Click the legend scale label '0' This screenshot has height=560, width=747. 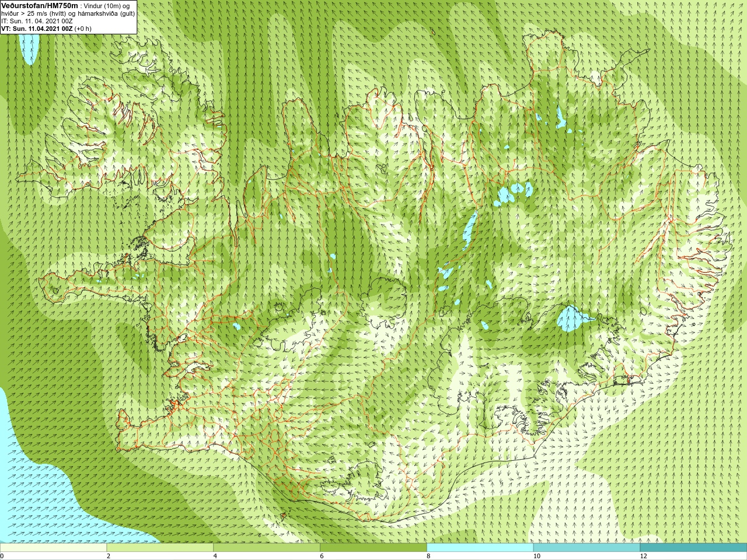[2, 556]
